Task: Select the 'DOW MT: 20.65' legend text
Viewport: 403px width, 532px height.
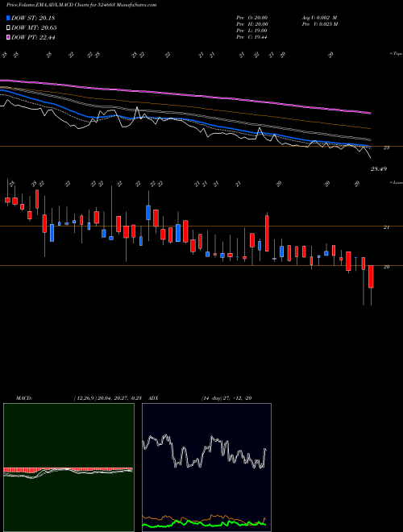Action: coord(34,27)
